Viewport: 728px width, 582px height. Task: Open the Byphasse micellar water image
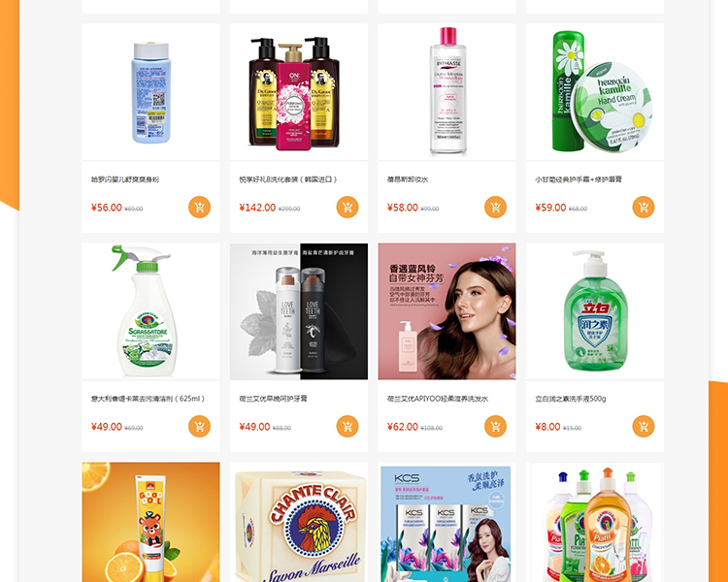pyautogui.click(x=447, y=92)
